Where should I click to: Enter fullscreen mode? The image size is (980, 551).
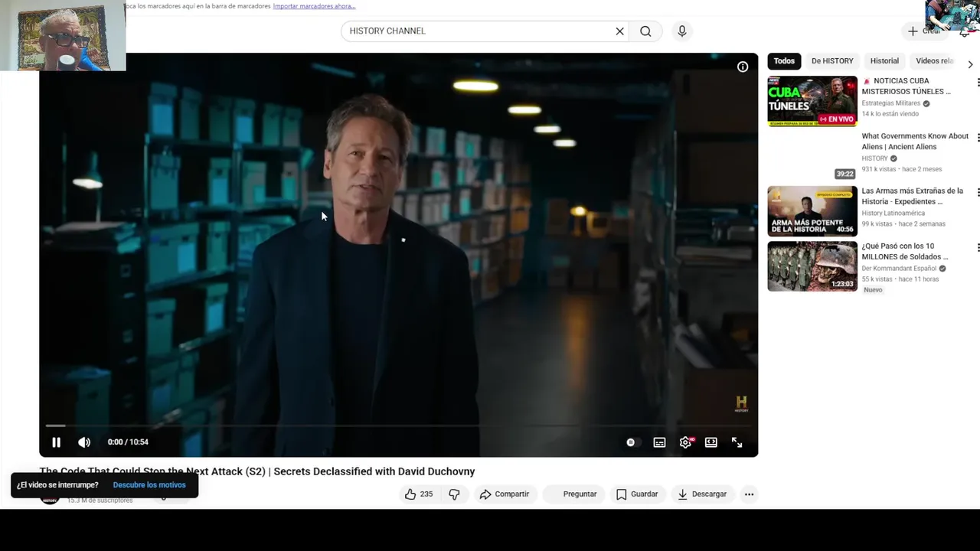pos(737,442)
